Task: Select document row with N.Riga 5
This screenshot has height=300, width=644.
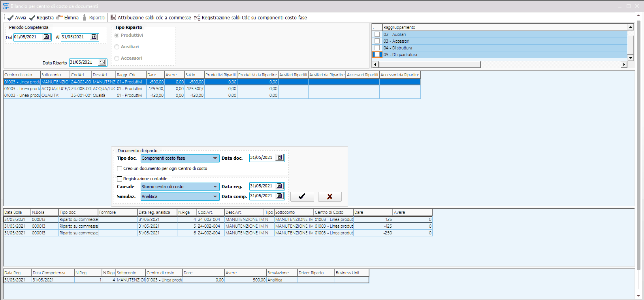Action: tap(218, 226)
